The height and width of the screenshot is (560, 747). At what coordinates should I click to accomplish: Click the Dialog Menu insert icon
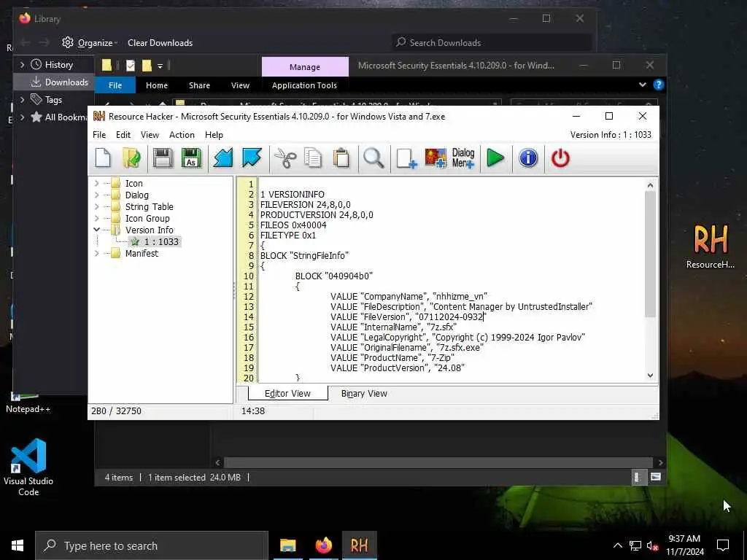coord(463,158)
